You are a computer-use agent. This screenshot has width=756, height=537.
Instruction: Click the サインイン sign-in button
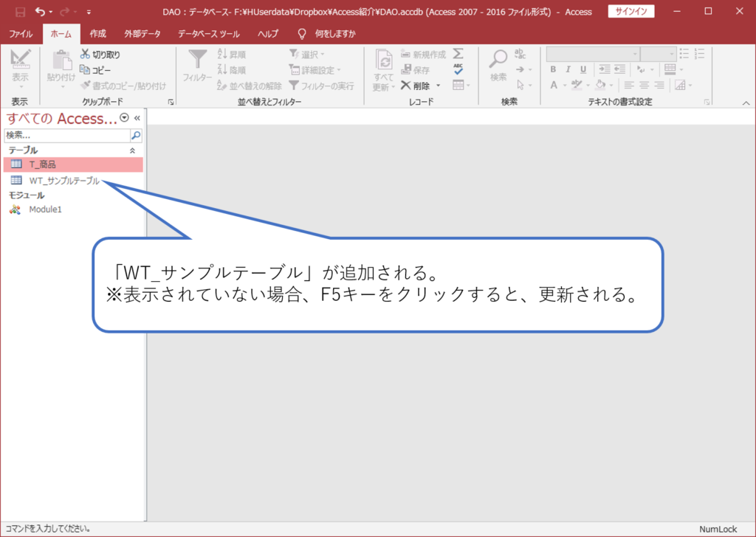(631, 12)
